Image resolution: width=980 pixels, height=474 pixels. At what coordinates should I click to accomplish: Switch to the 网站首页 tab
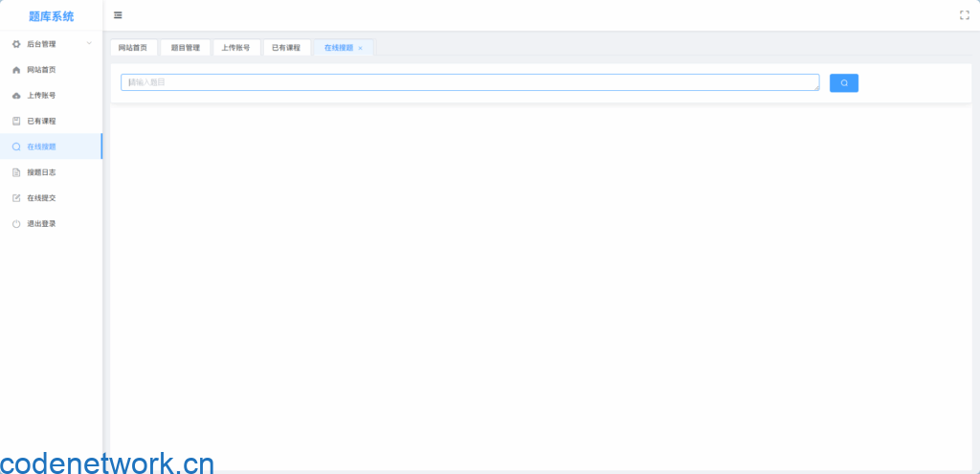(x=133, y=48)
